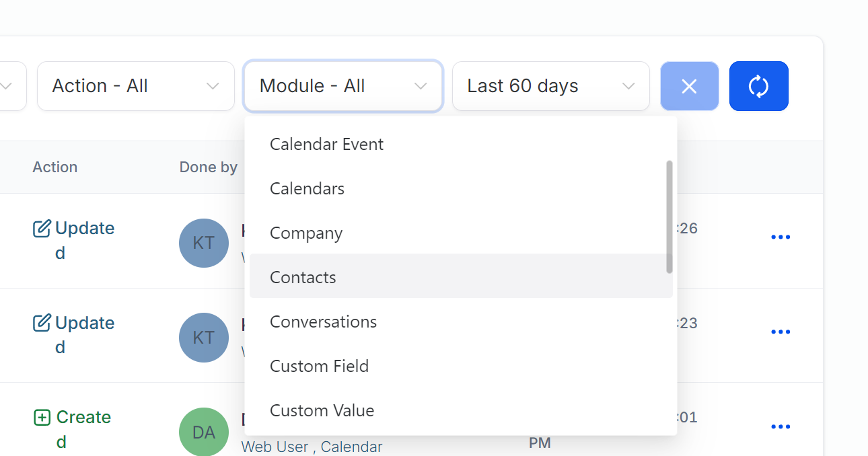Image resolution: width=868 pixels, height=456 pixels.
Task: Select Calendar Event from module list
Action: pyautogui.click(x=461, y=144)
